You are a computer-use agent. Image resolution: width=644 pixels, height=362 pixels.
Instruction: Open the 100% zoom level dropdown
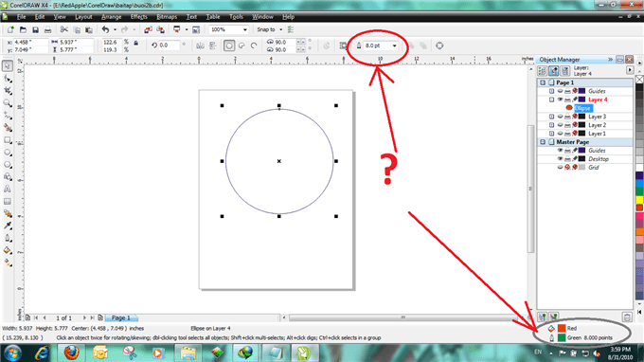244,29
